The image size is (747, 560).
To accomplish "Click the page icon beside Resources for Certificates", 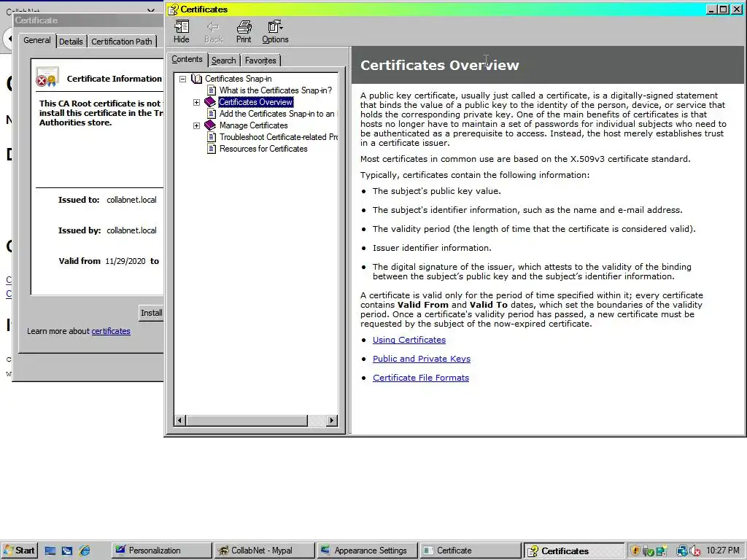I will (x=212, y=149).
